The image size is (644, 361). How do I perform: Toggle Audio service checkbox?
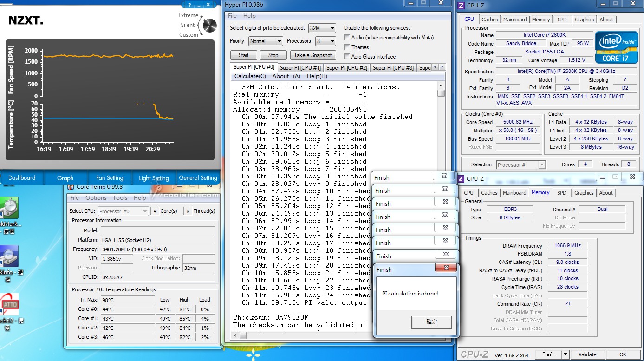347,37
